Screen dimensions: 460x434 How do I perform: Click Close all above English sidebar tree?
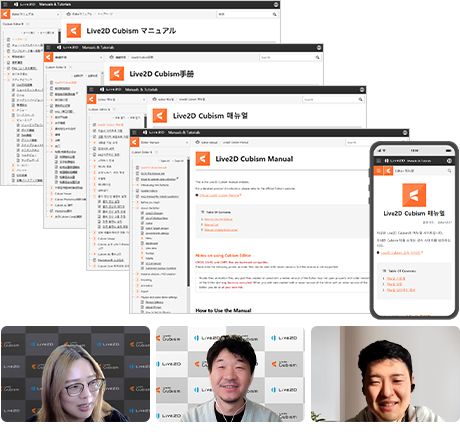pyautogui.click(x=179, y=161)
